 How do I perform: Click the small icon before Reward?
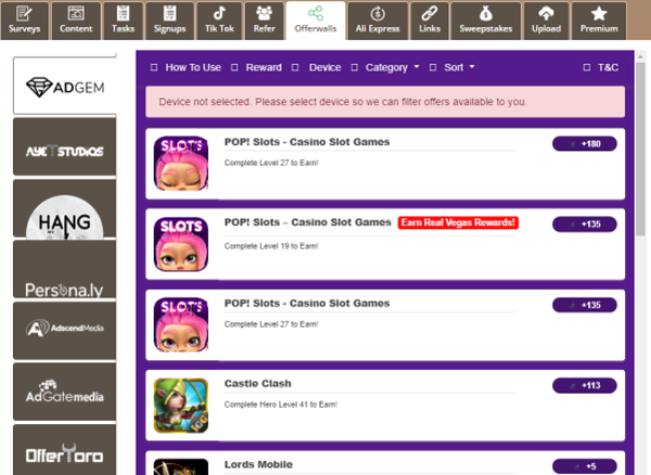[x=235, y=67]
